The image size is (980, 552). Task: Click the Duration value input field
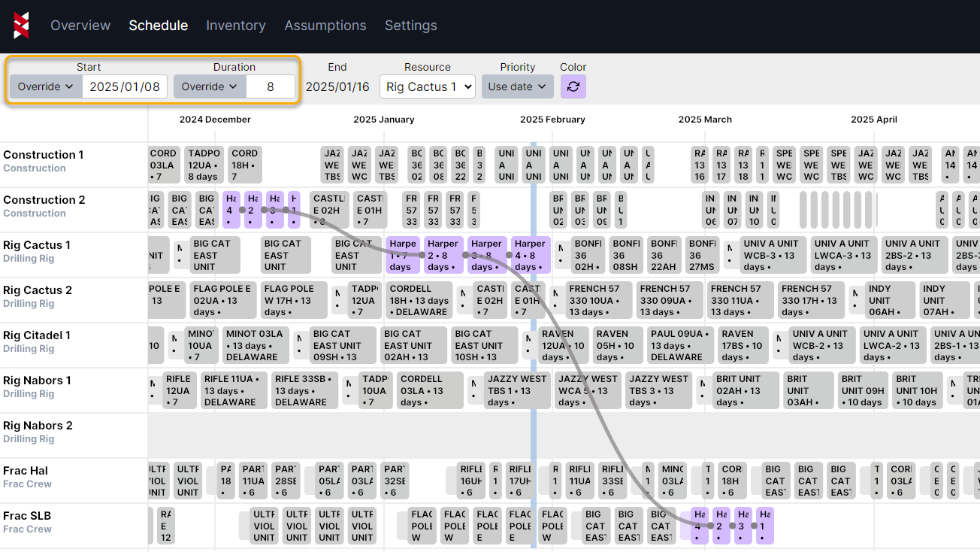271,86
